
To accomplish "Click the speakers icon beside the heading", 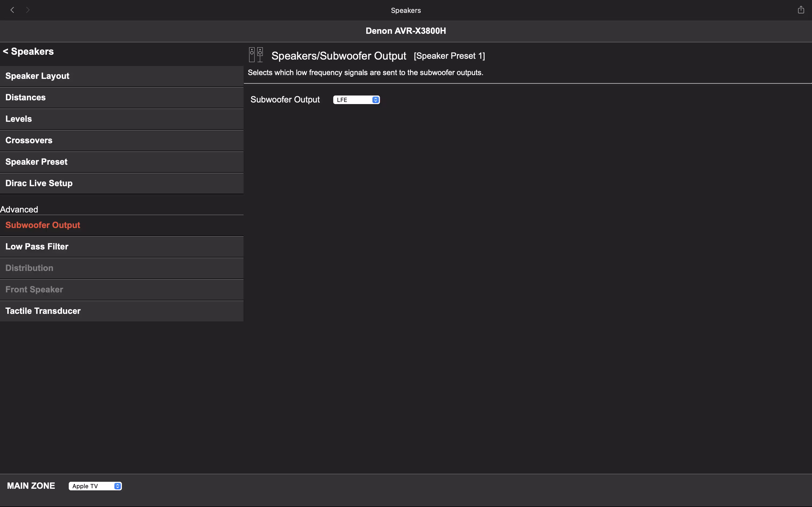I will point(256,55).
